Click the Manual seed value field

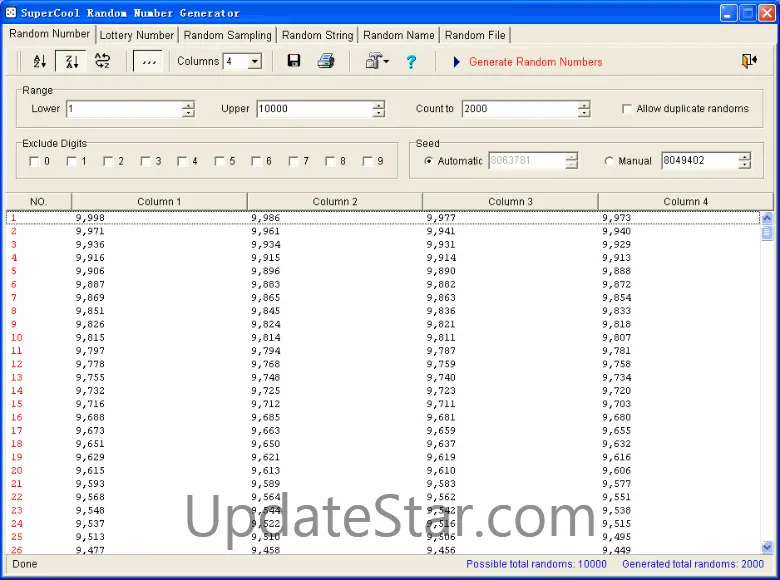pyautogui.click(x=700, y=161)
